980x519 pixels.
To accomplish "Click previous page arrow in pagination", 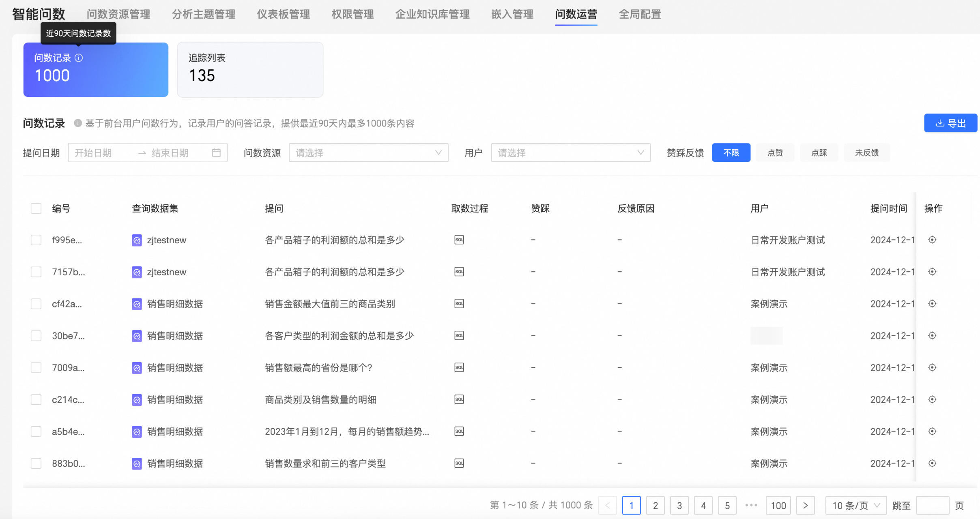I will [x=608, y=506].
